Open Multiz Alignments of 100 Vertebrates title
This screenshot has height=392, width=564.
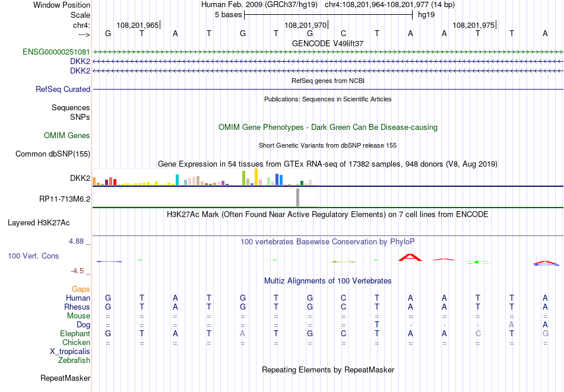[328, 281]
